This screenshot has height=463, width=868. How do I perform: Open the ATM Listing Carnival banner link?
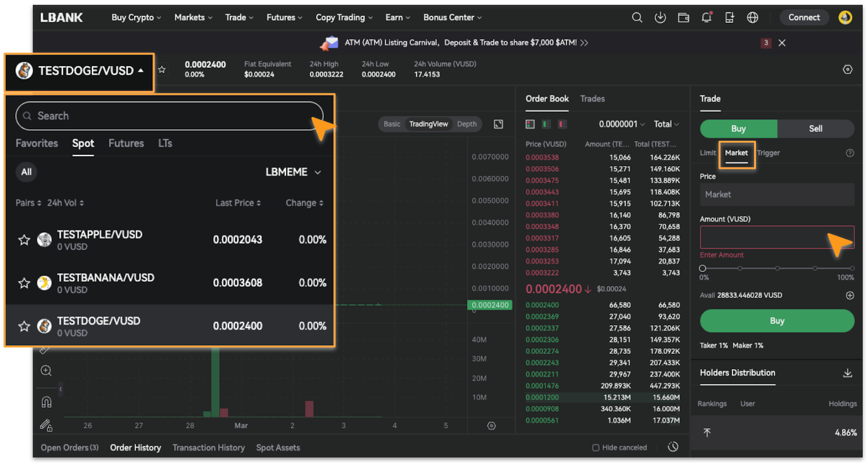coord(467,43)
